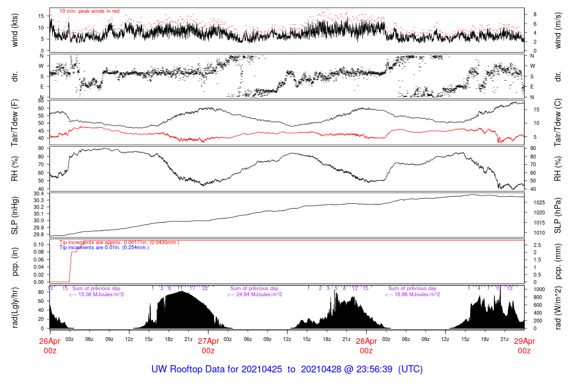The height and width of the screenshot is (392, 574).
Task: Click the '30.0' tick on the SLP inHg axis
Action: point(39,221)
